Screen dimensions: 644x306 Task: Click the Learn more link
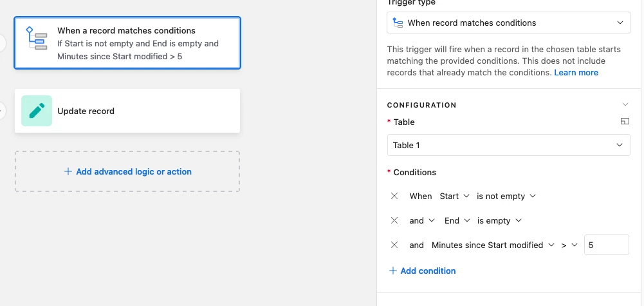tap(576, 72)
